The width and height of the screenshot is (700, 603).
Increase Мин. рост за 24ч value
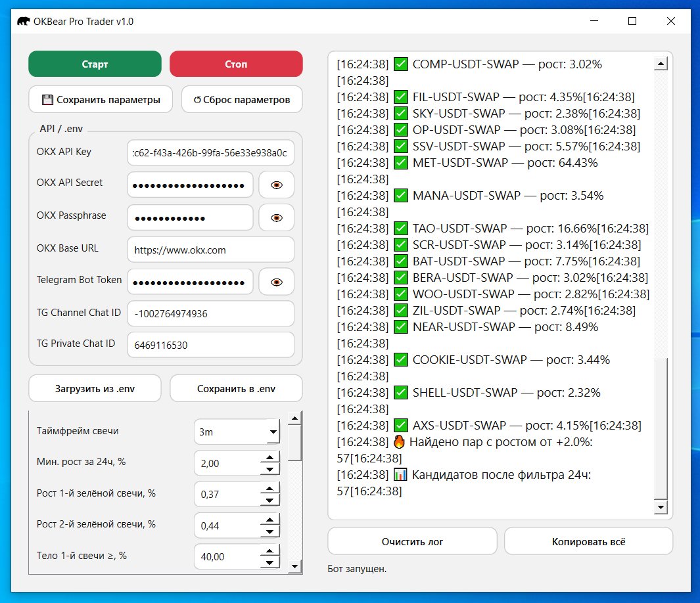click(269, 457)
